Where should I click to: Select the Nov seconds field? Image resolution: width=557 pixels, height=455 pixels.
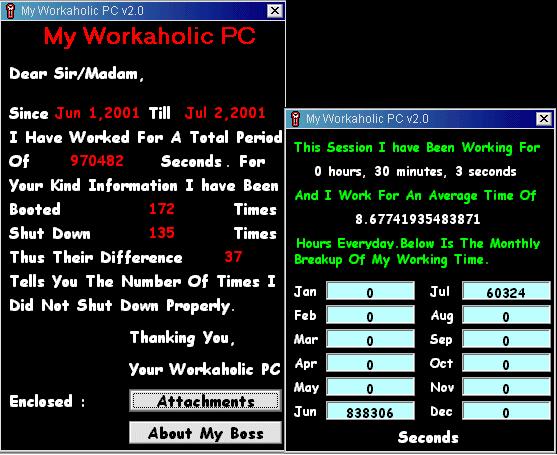point(506,387)
